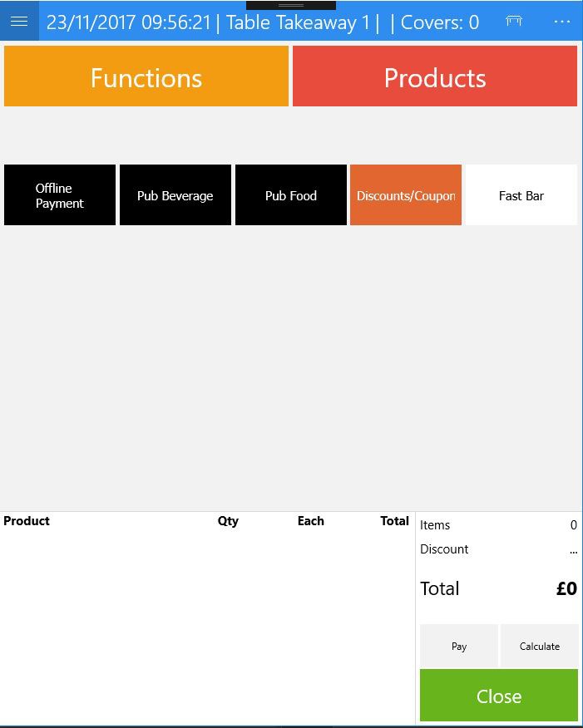Click the Discount ellipsis value
The image size is (583, 728).
[x=573, y=549]
